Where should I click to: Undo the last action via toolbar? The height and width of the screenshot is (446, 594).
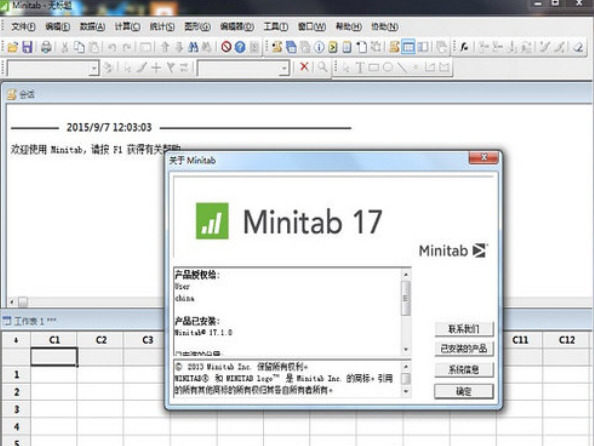112,47
